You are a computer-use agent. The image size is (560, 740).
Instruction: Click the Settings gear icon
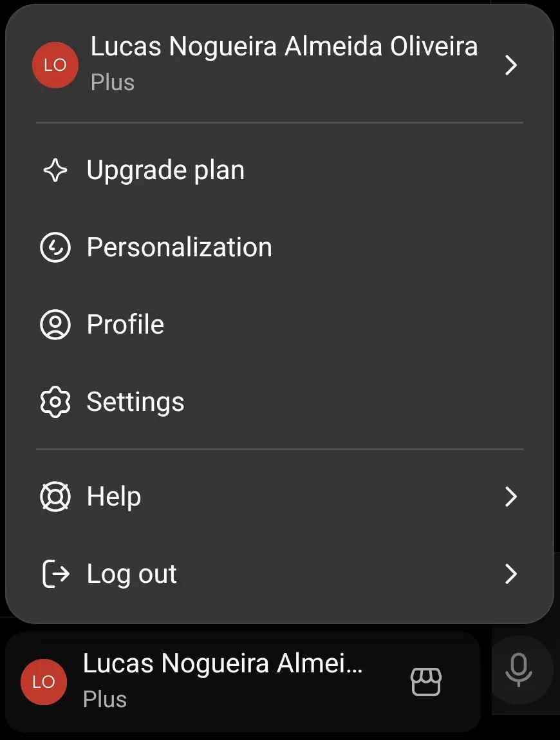pyautogui.click(x=55, y=402)
